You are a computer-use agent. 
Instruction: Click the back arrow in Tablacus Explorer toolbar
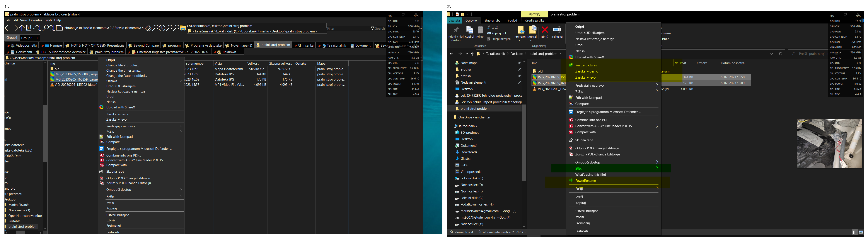[x=7, y=28]
